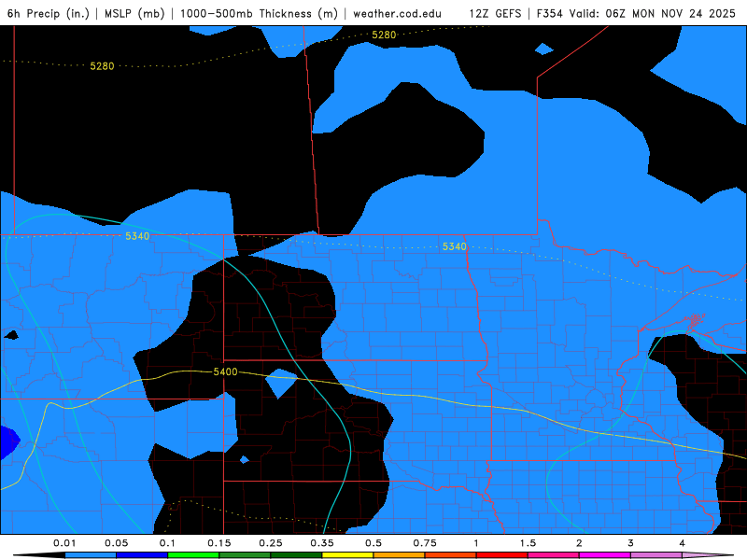Click the legend value 3

tap(631, 543)
